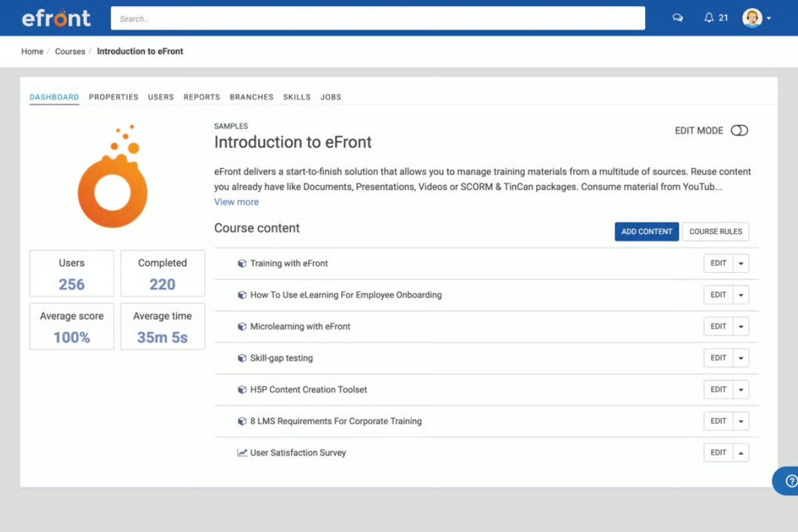
Task: Click Edit for Training with eFront
Action: click(719, 263)
